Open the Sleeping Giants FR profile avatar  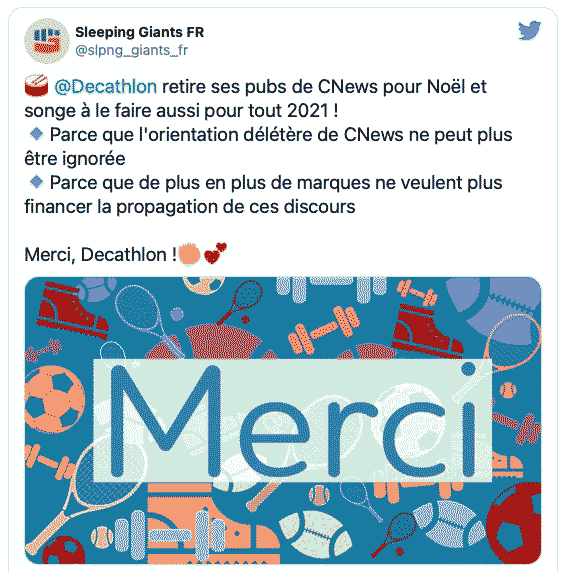point(47,41)
